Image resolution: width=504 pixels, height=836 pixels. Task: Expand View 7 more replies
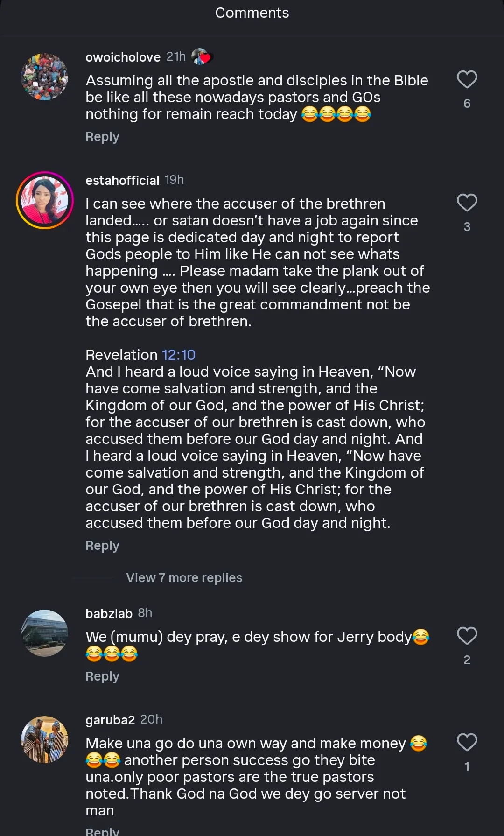pyautogui.click(x=184, y=578)
